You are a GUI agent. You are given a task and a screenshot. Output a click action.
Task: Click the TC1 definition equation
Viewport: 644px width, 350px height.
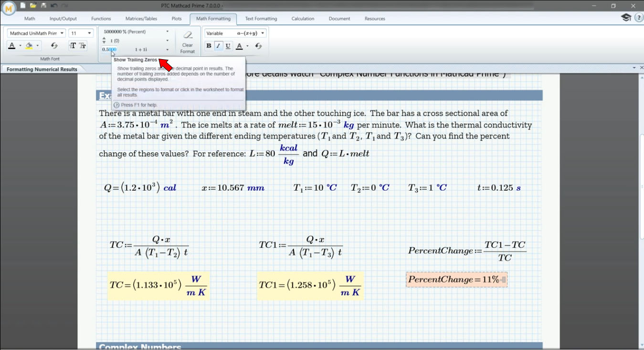pos(301,246)
